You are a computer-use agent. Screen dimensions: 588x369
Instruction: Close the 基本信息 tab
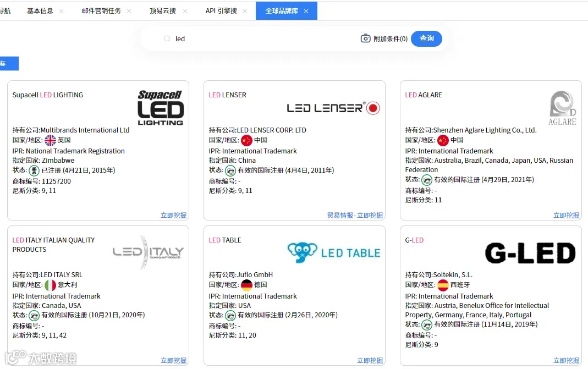[61, 11]
